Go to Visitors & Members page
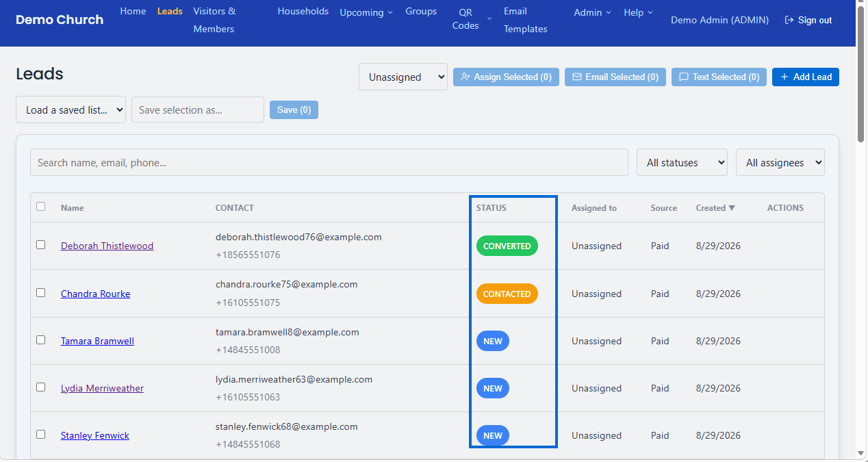The width and height of the screenshot is (868, 462). click(214, 20)
